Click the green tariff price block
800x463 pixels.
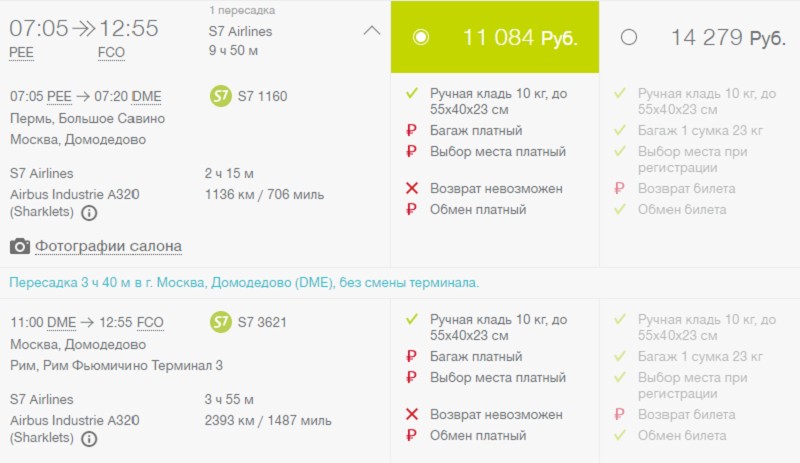click(519, 38)
